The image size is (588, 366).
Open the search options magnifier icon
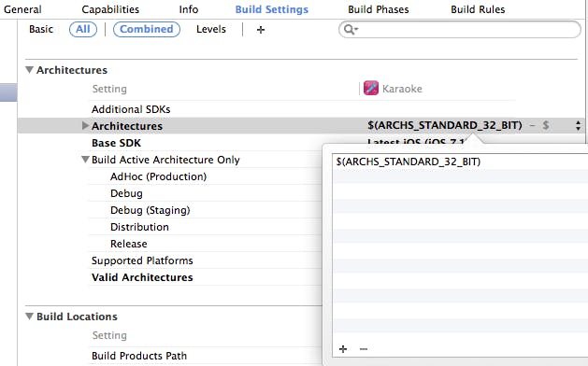point(351,29)
